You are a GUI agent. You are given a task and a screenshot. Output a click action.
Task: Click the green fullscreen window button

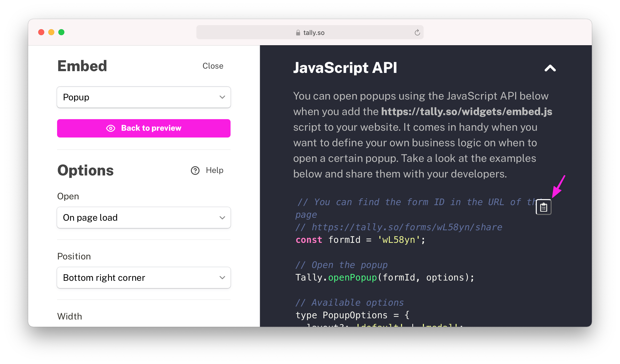(x=61, y=32)
